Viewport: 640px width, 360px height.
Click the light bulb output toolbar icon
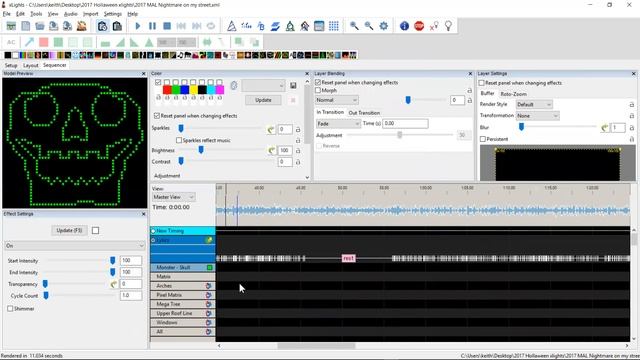pos(449,26)
